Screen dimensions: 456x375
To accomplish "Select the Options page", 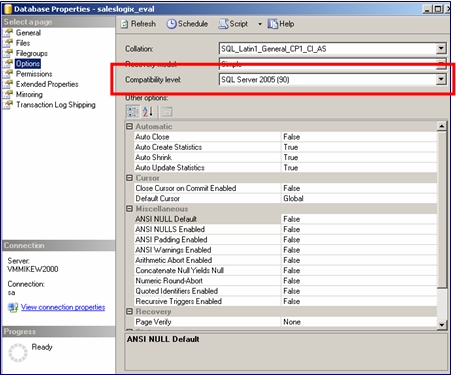I will (28, 64).
